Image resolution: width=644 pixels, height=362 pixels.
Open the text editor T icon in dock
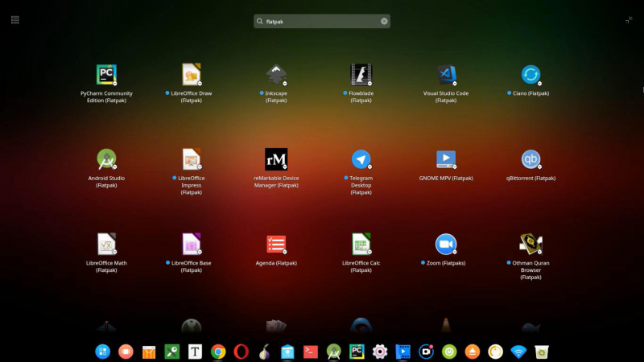tap(195, 352)
